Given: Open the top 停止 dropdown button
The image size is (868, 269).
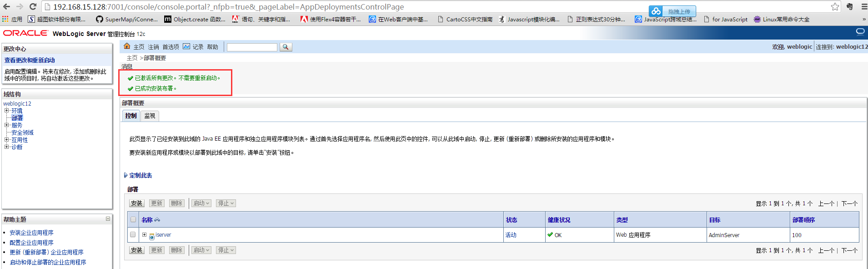Looking at the screenshot, I should pyautogui.click(x=226, y=203).
